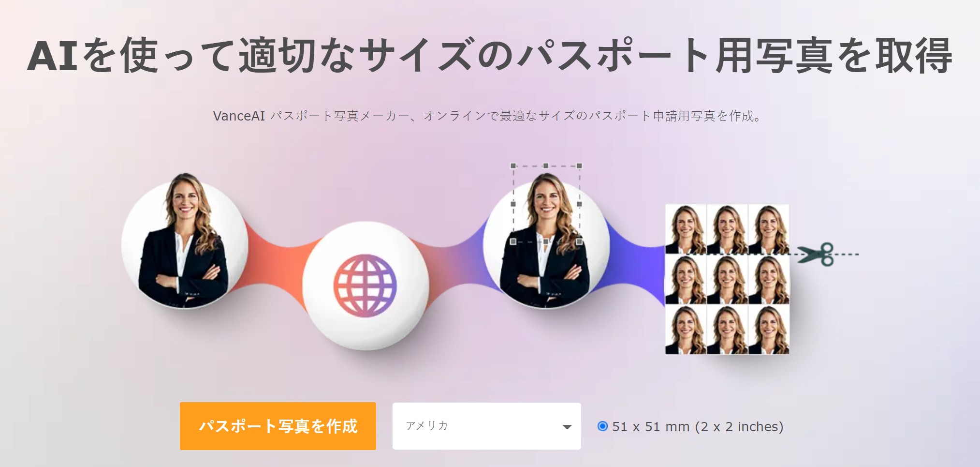The width and height of the screenshot is (980, 467).
Task: Click the scissors icon beside photo grid
Action: pyautogui.click(x=816, y=254)
